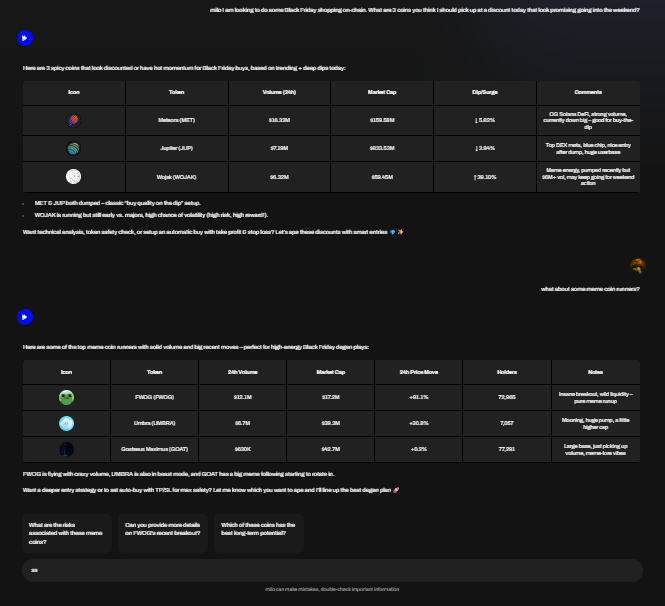
Task: Pick the best long-term potential suggestion
Action: coord(259,533)
